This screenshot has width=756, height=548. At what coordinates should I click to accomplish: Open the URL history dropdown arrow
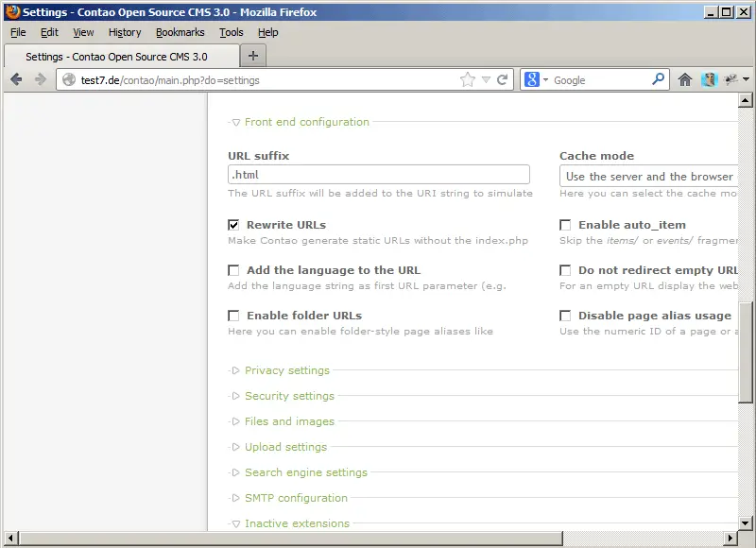pos(486,79)
